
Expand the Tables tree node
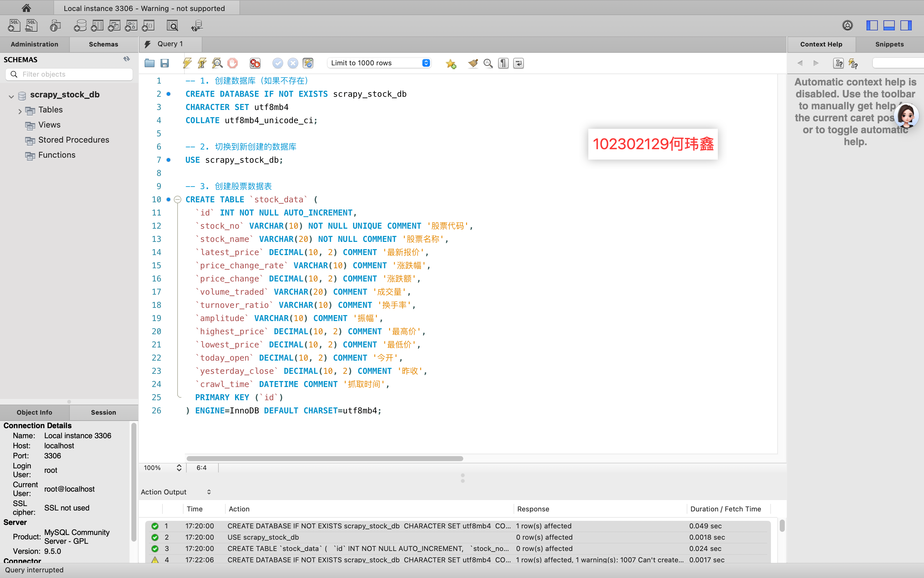point(20,111)
